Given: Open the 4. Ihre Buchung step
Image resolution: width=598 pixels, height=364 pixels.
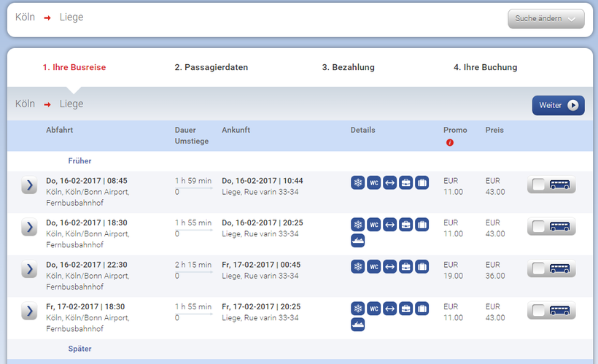Looking at the screenshot, I should [x=485, y=67].
